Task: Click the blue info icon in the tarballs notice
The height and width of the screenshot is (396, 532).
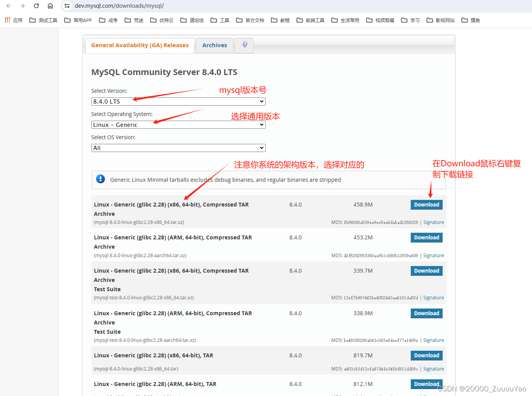Action: (100, 179)
